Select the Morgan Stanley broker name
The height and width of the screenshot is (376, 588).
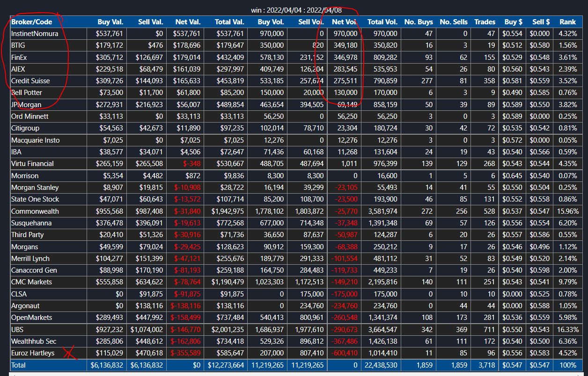35,187
